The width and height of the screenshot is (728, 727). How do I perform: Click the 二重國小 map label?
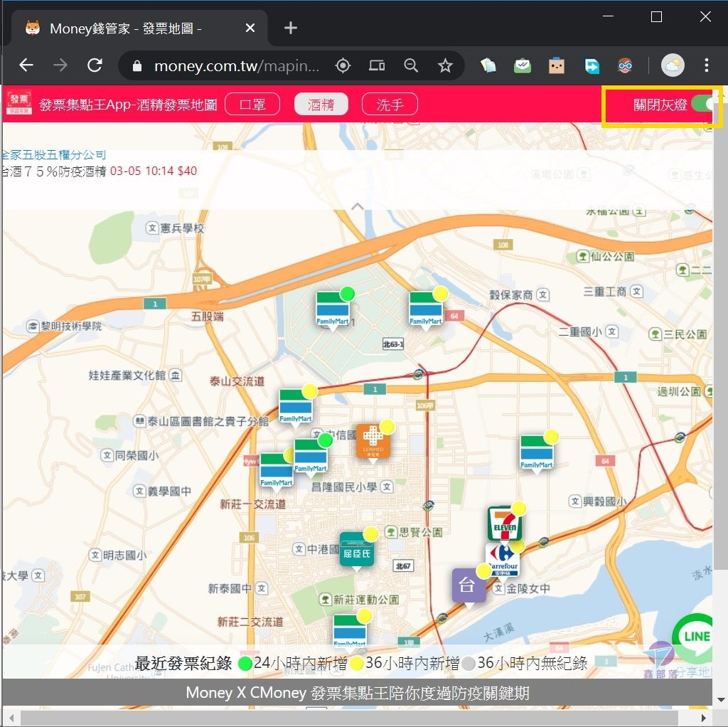(588, 331)
